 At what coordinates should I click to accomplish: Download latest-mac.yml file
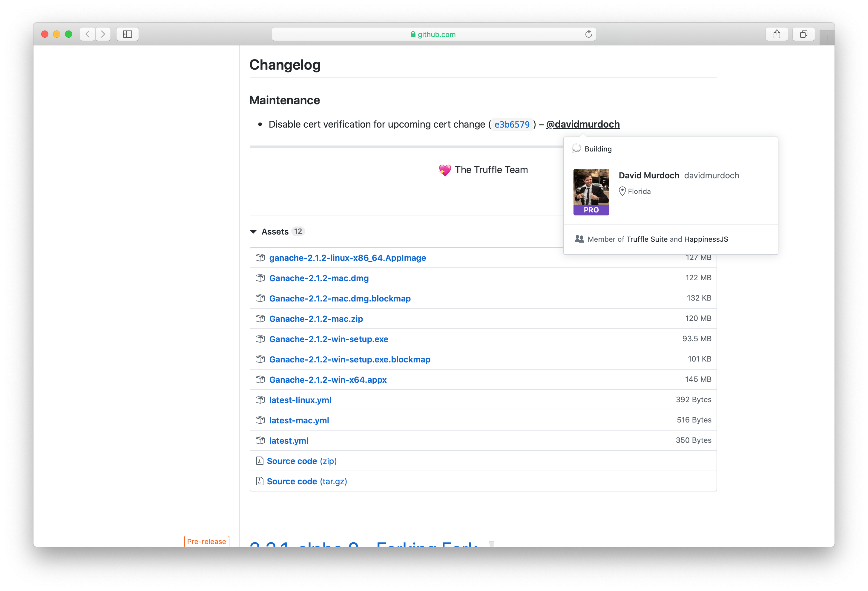(x=299, y=420)
